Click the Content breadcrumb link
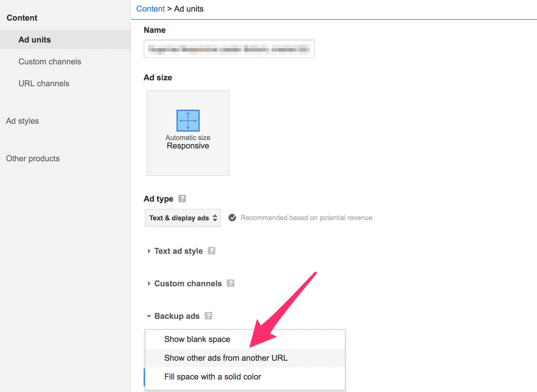Screen dimensions: 537x392 (150, 9)
